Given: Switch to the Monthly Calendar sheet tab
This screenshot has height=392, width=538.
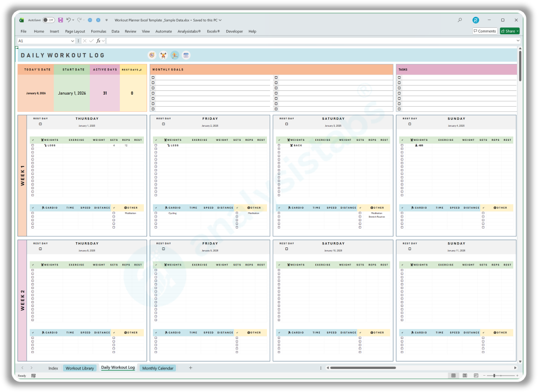Looking at the screenshot, I should click(x=158, y=368).
